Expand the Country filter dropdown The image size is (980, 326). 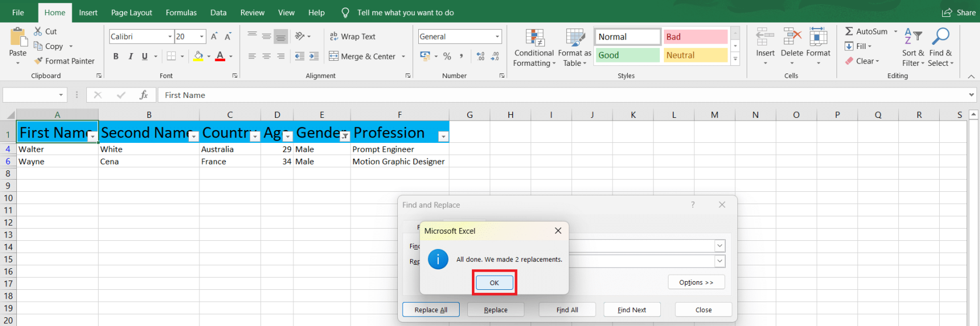coord(255,136)
